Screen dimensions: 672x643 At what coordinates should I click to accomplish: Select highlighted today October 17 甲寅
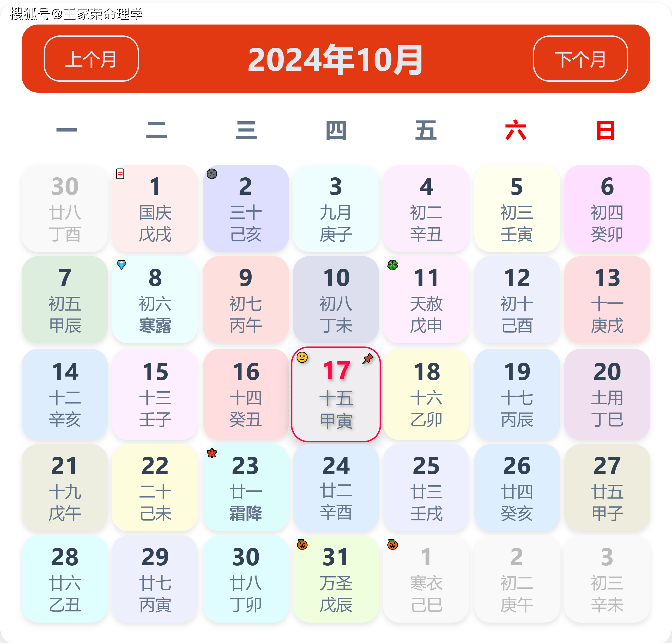(x=336, y=394)
